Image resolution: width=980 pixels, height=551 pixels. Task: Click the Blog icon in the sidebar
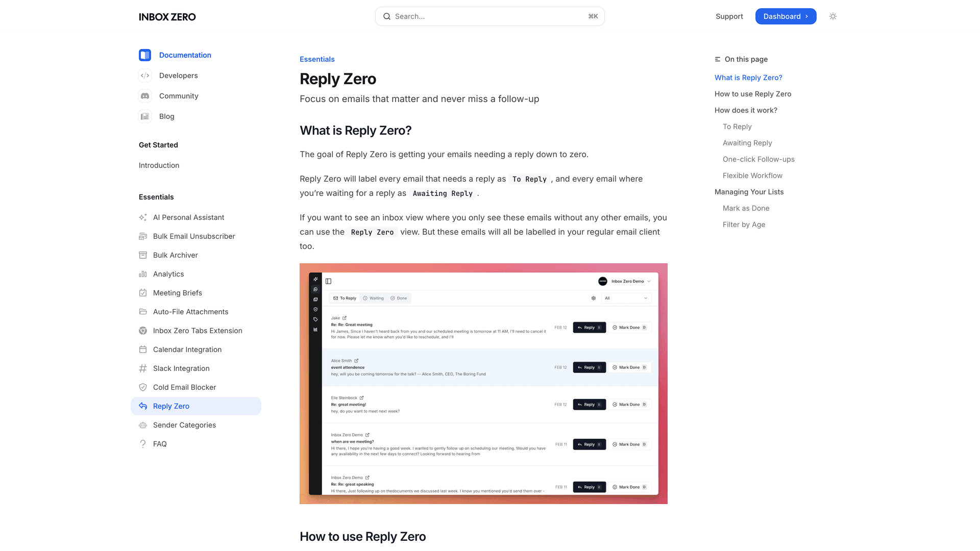pyautogui.click(x=145, y=116)
